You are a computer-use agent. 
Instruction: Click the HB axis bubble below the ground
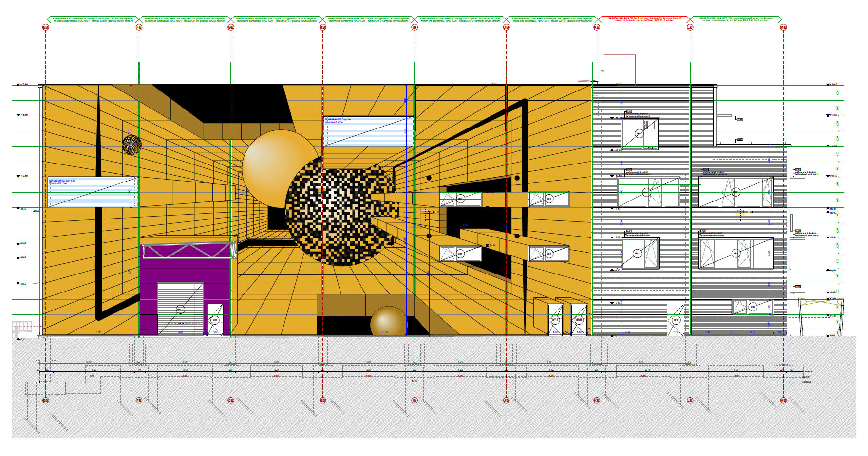(322, 401)
